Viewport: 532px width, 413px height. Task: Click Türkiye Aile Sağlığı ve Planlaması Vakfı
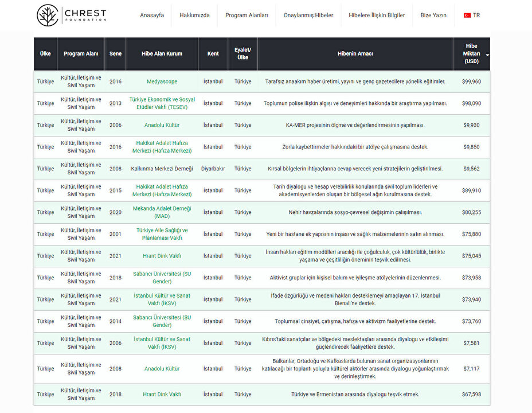tap(162, 234)
